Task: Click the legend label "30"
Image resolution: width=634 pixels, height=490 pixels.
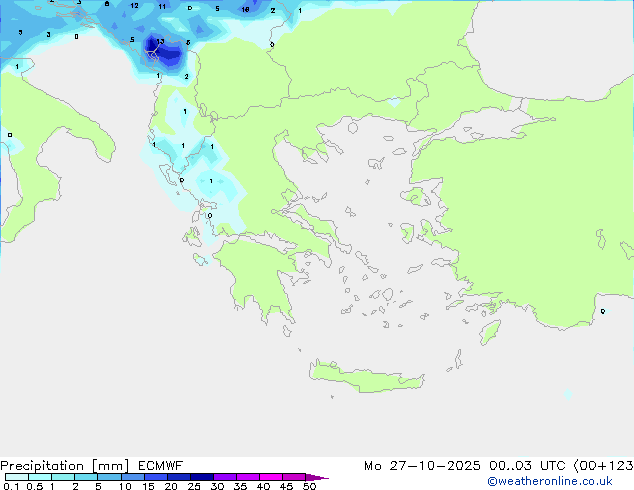Action: click(217, 486)
